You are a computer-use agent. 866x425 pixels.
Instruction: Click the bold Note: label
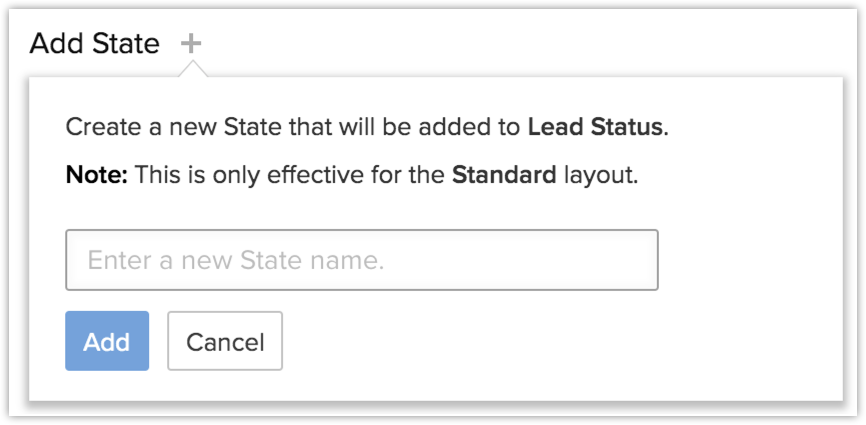click(x=96, y=175)
